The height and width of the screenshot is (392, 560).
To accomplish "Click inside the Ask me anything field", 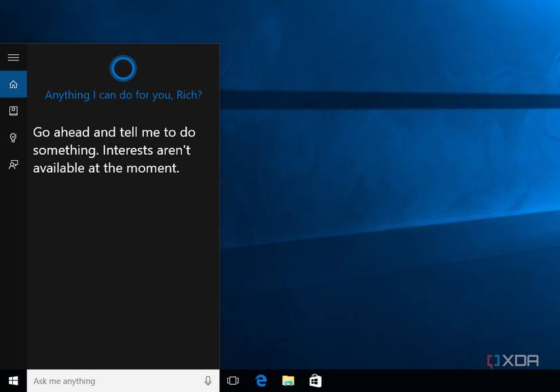I will coord(102,380).
